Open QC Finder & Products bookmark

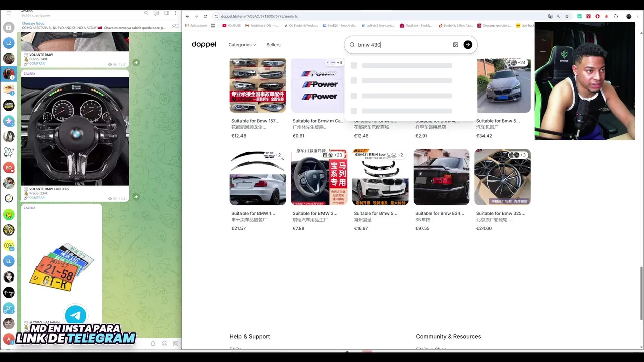coord(301,25)
